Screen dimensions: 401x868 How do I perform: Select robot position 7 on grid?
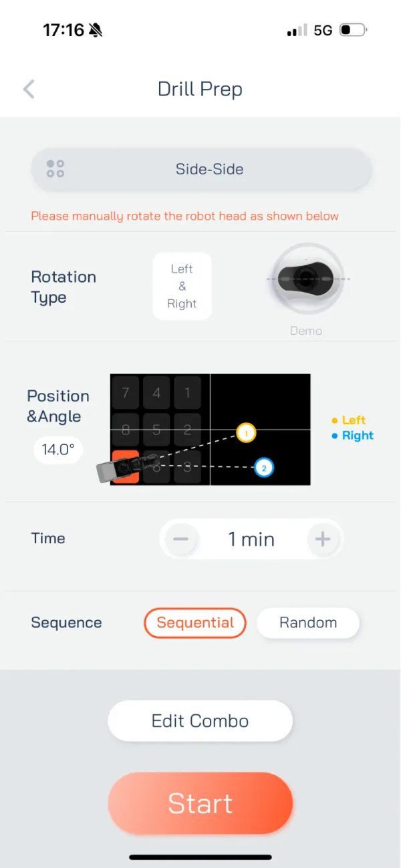[126, 393]
